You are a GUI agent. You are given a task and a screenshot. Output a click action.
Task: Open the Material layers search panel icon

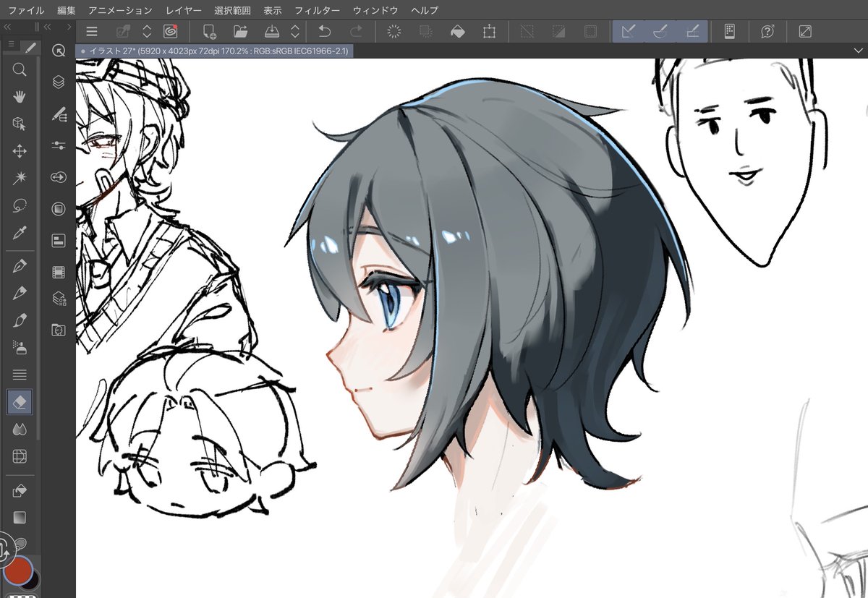(x=59, y=298)
